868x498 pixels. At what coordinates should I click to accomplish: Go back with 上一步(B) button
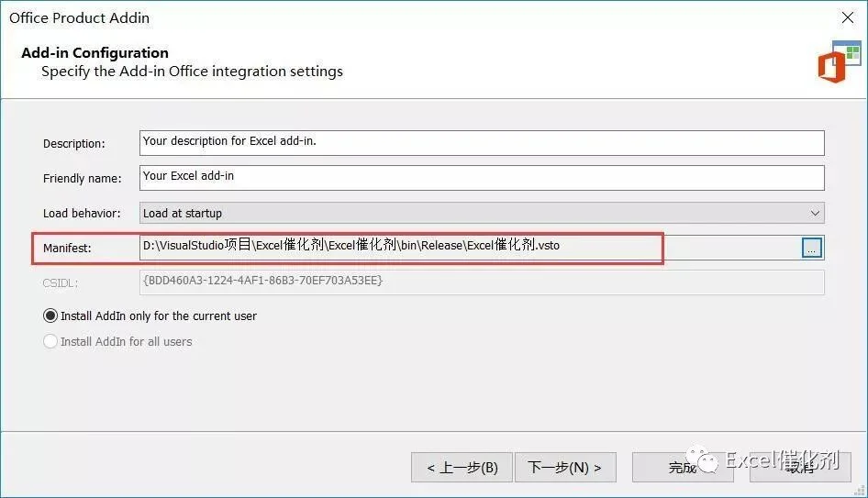point(462,468)
